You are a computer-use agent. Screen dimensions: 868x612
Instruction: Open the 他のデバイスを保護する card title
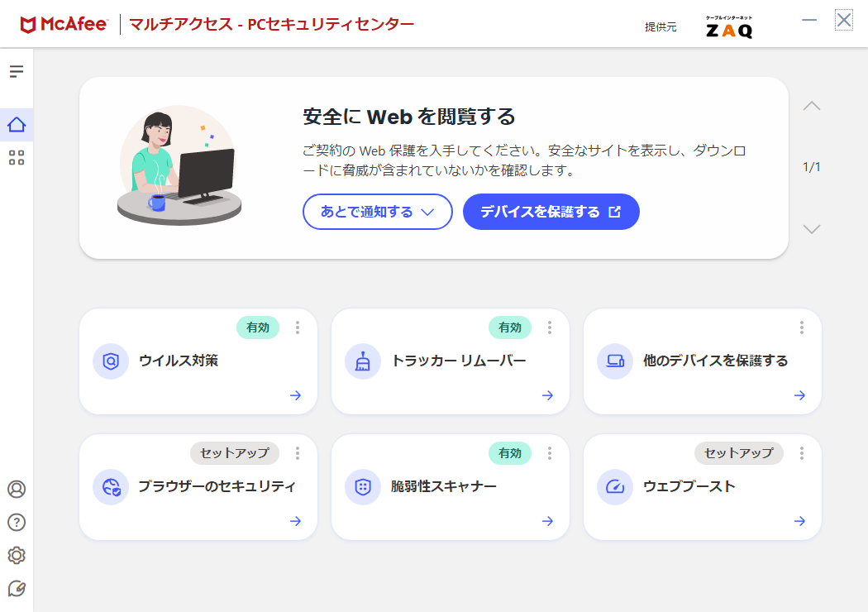coord(715,361)
